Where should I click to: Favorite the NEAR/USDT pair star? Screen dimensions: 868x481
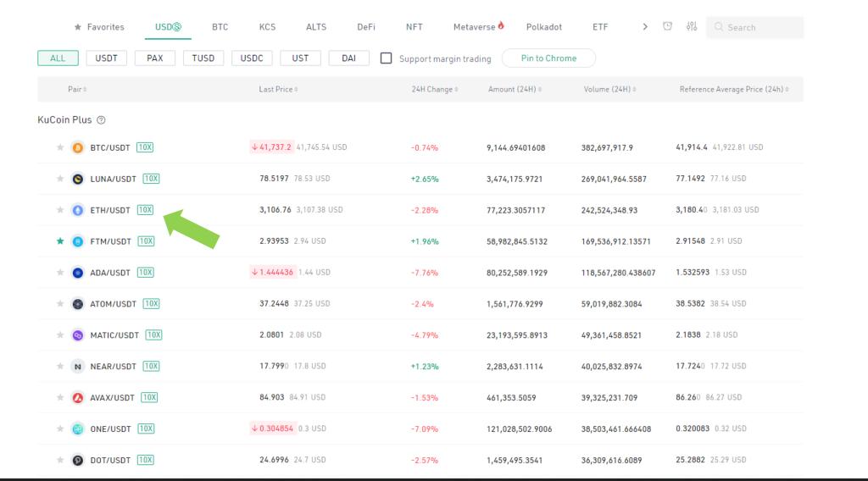pyautogui.click(x=60, y=366)
